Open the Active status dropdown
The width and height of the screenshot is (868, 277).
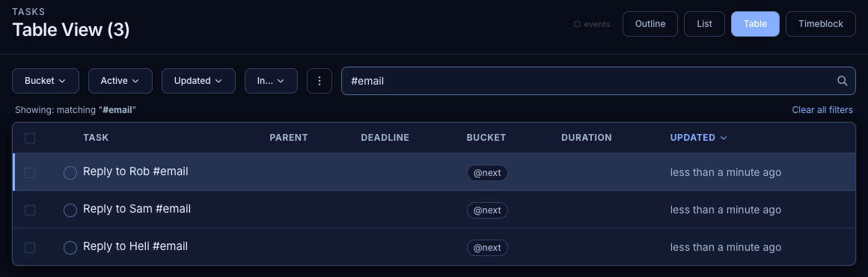[x=120, y=81]
